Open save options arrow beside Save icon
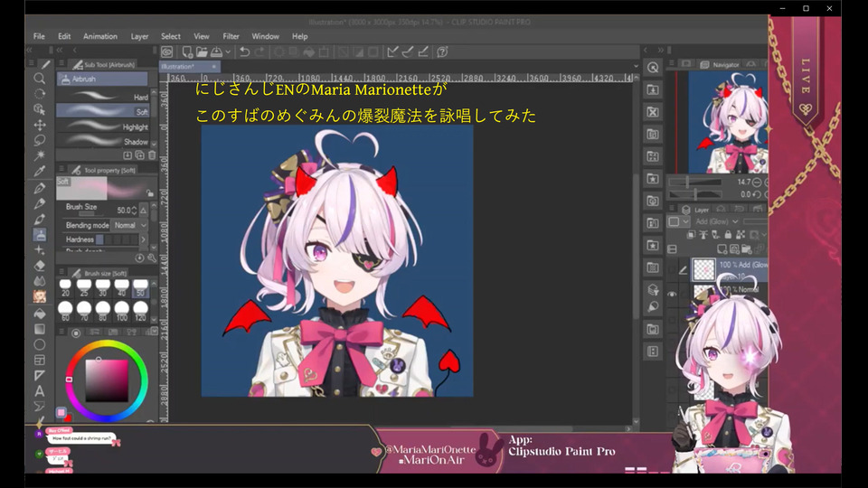This screenshot has width=868, height=488. (228, 52)
